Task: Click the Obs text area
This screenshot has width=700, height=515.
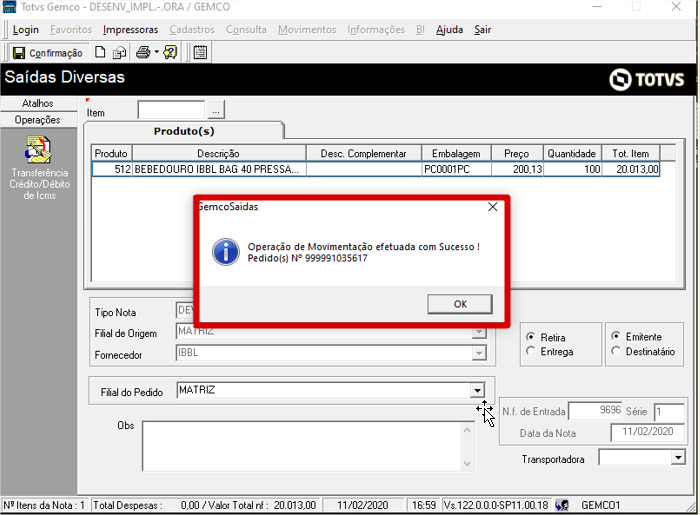Action: (x=302, y=446)
